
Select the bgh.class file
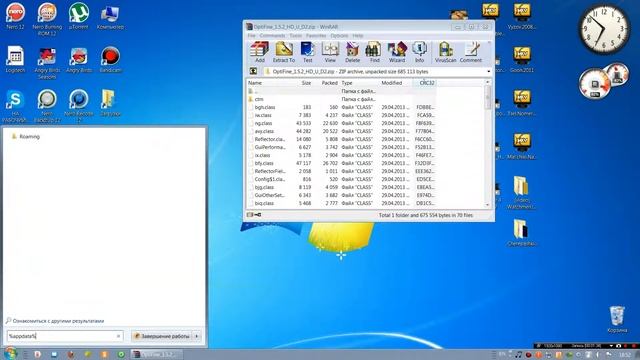342,107
